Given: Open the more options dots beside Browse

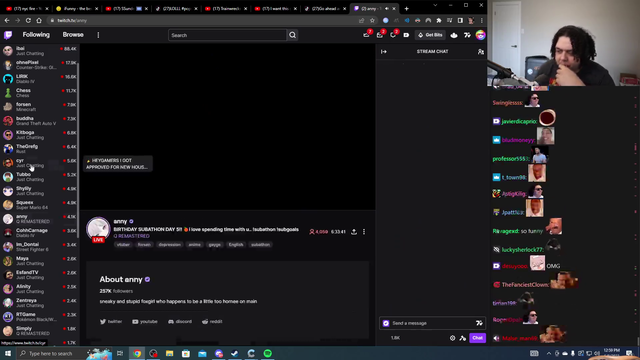Looking at the screenshot, I should (x=98, y=35).
